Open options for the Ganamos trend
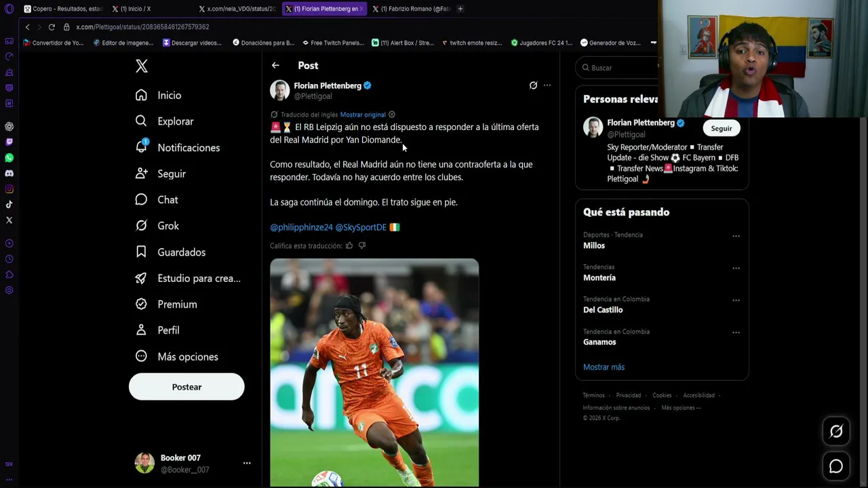 coord(736,333)
